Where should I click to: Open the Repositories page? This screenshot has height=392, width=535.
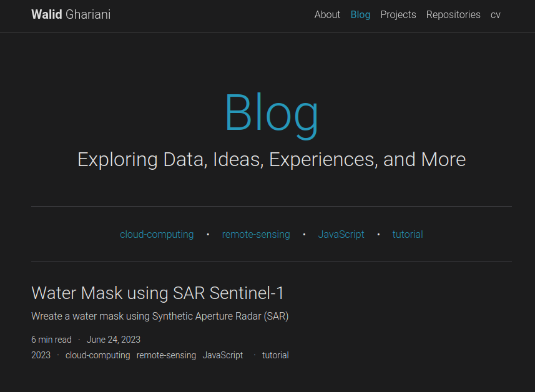[453, 14]
